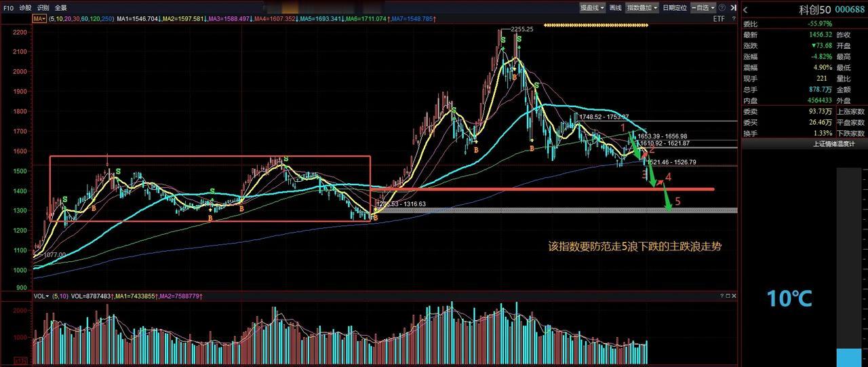
Task: Click the 1521.46 - 1526.79 gap label
Action: click(x=671, y=163)
